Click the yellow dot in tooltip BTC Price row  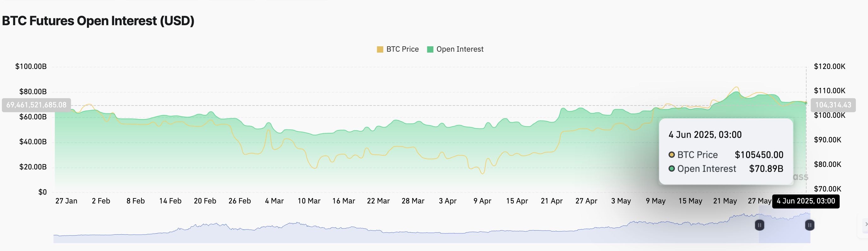click(671, 155)
